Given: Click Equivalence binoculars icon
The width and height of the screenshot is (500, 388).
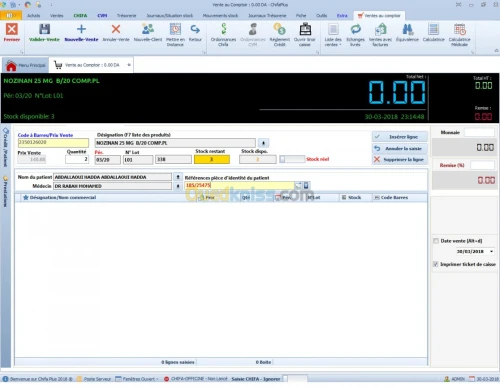Looking at the screenshot, I should (407, 29).
